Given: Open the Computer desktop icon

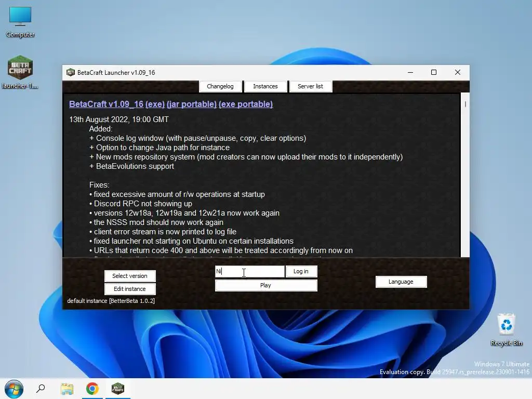Looking at the screenshot, I should tap(20, 22).
